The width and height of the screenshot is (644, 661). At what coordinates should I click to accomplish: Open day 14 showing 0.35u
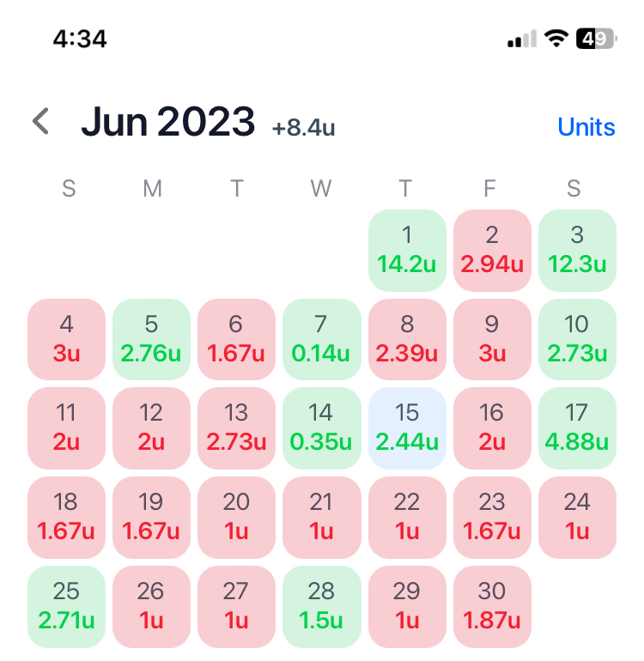[x=322, y=428]
